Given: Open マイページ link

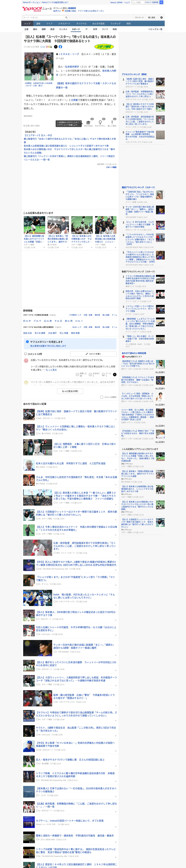Looking at the screenshot, I should (139, 18).
